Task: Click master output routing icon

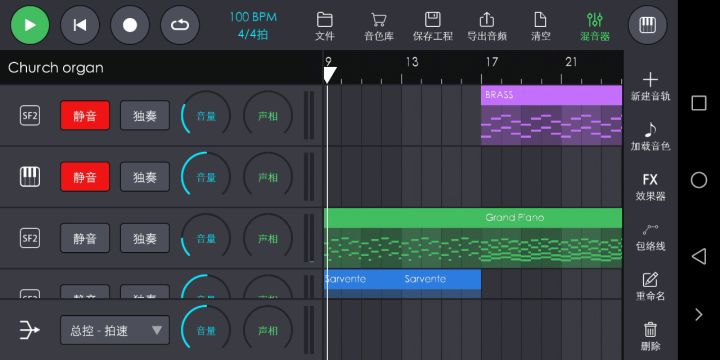Action: [29, 330]
